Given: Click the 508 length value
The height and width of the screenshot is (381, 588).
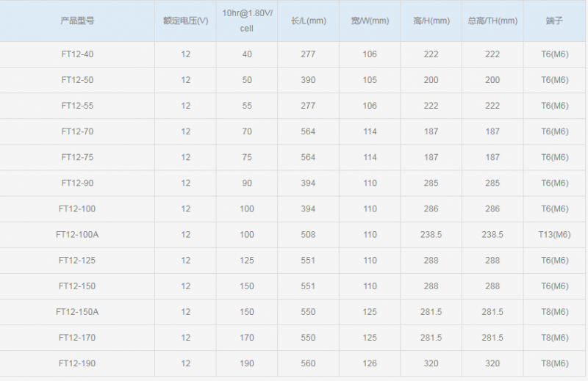Looking at the screenshot, I should click(x=309, y=235).
